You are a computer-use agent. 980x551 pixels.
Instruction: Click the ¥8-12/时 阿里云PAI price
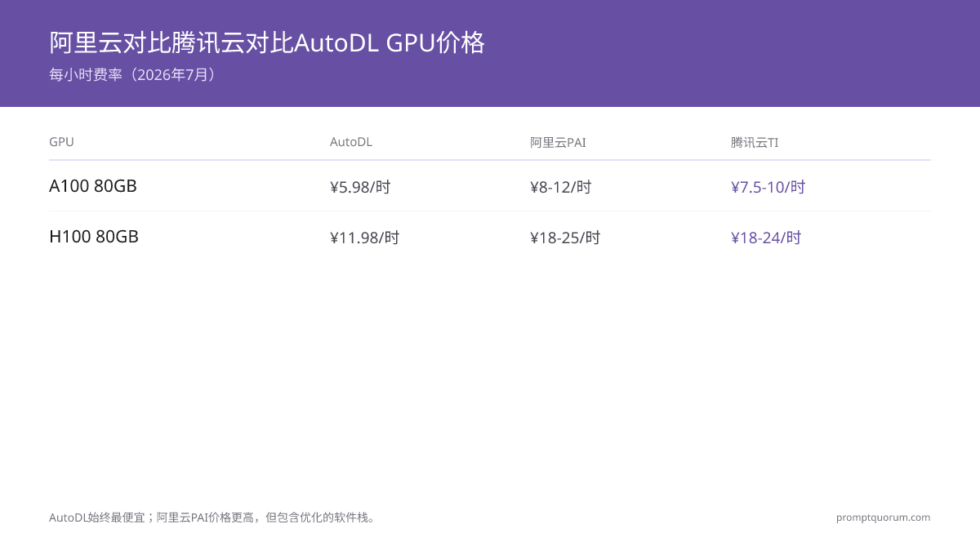560,187
